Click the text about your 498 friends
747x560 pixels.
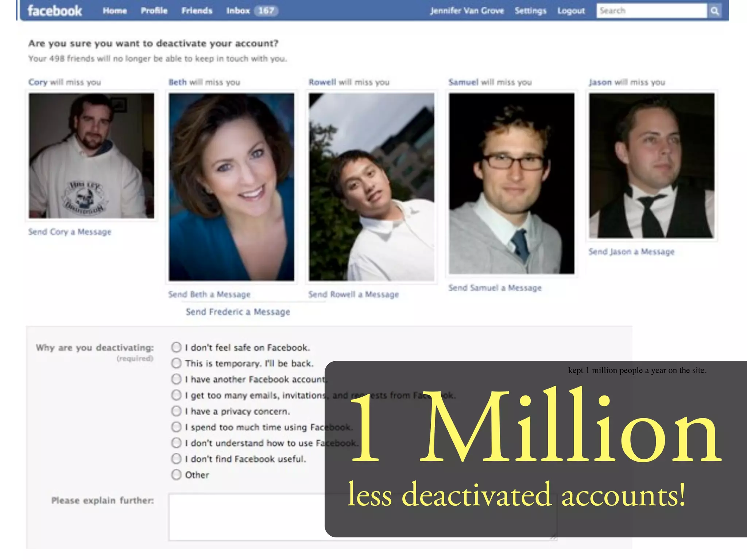point(158,59)
